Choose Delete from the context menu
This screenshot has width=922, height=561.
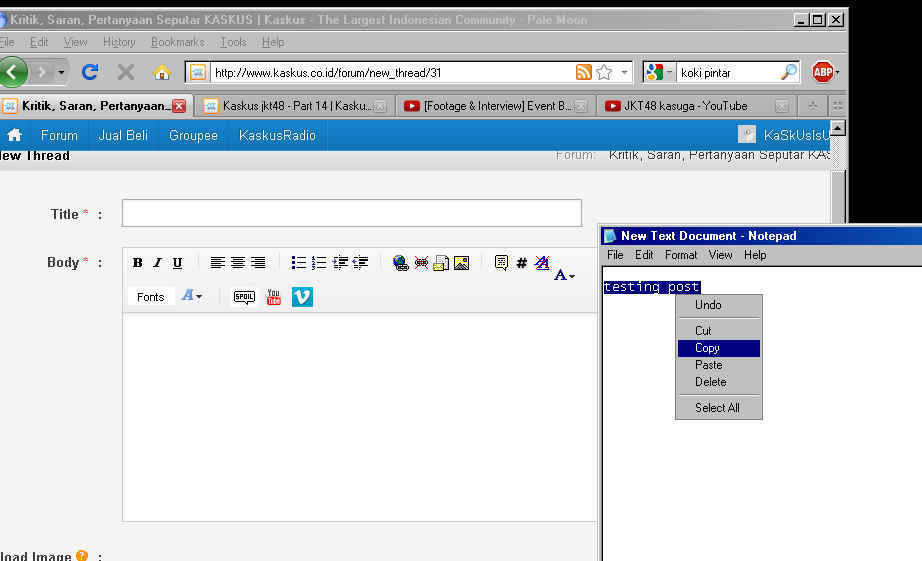(719, 382)
